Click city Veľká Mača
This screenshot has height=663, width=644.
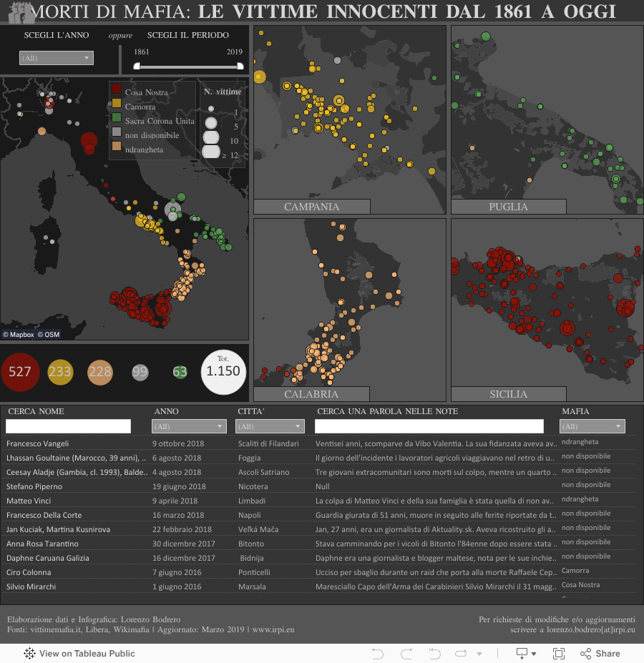(258, 529)
